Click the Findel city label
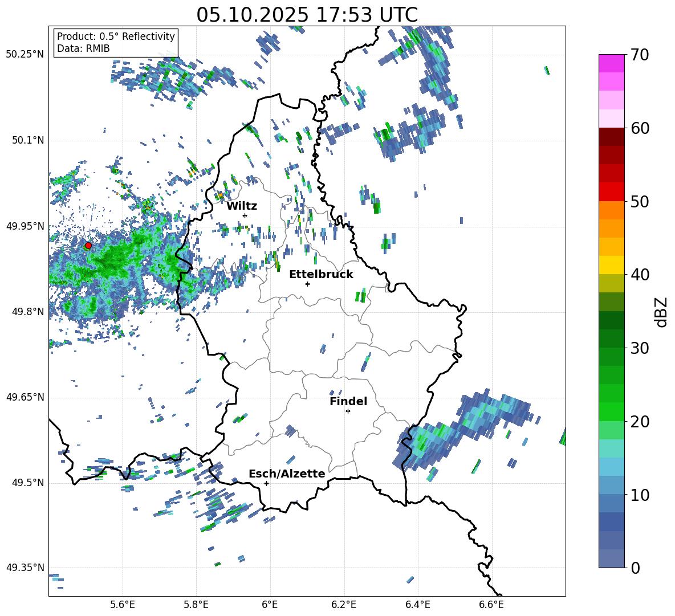The image size is (675, 616). [x=348, y=401]
